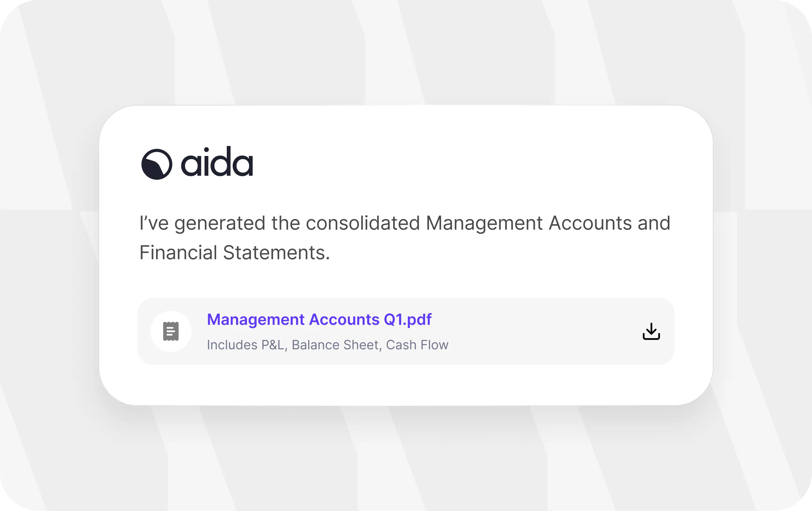The image size is (812, 511).
Task: Click empty gray space inside the attachment card
Action: tap(540, 332)
